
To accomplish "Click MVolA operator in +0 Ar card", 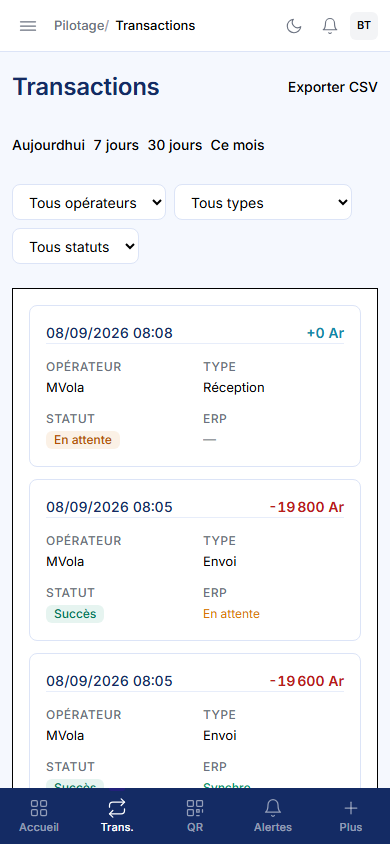I will pyautogui.click(x=65, y=388).
